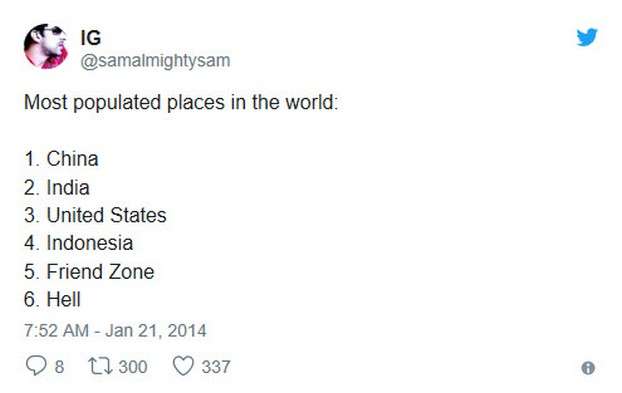Select the '5. Friend Zone' list line
Viewport: 622px width, 393px height.
[x=89, y=272]
